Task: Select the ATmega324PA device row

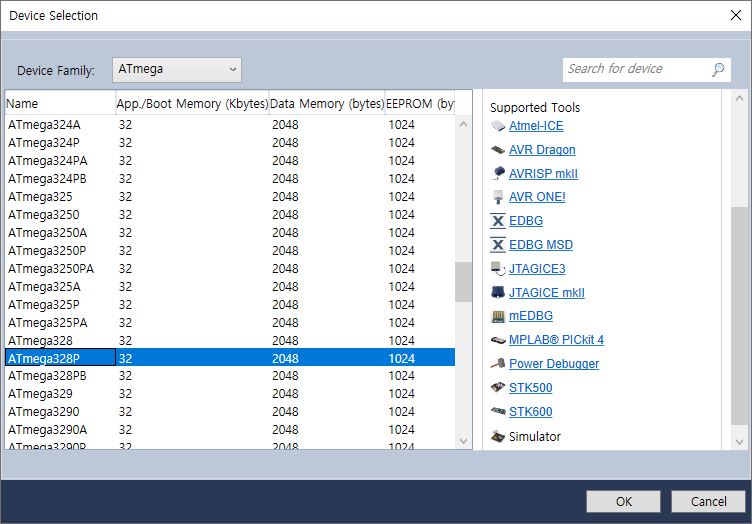Action: [x=230, y=161]
